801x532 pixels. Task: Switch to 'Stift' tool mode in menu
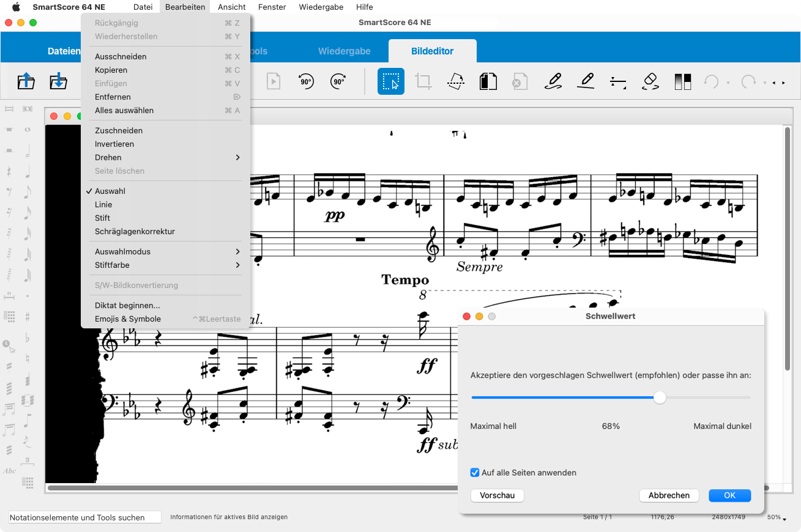pyautogui.click(x=103, y=218)
